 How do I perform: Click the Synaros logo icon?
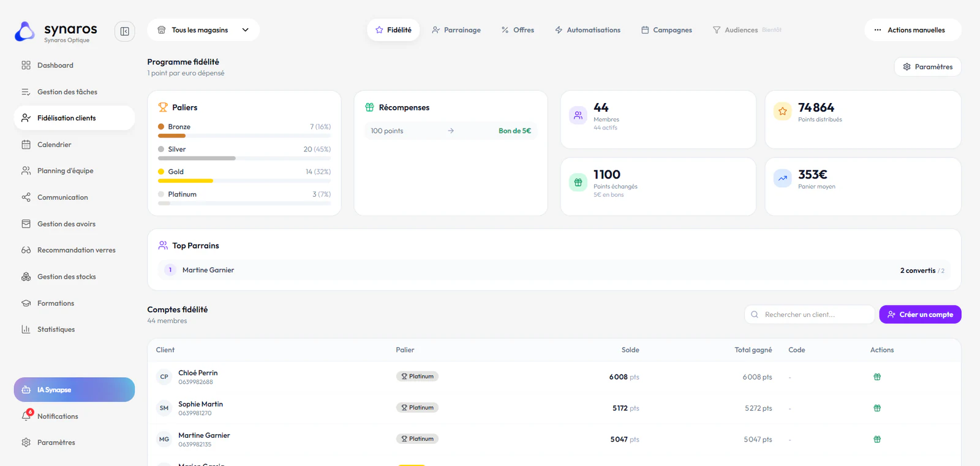tap(24, 32)
